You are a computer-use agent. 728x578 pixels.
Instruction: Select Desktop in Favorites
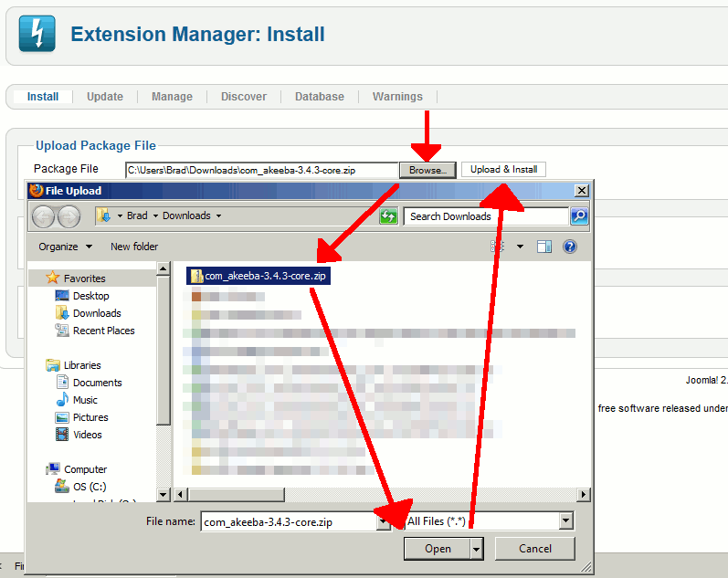[x=91, y=296]
